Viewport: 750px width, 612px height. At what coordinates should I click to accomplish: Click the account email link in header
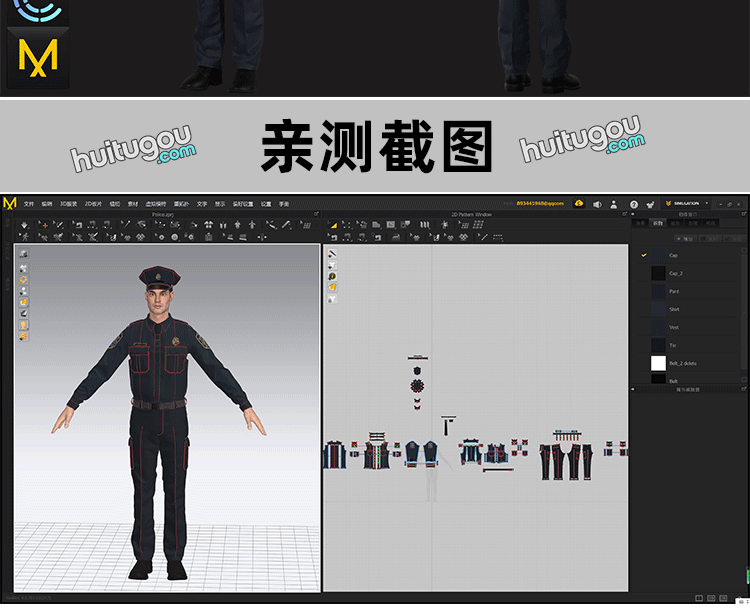[x=539, y=203]
